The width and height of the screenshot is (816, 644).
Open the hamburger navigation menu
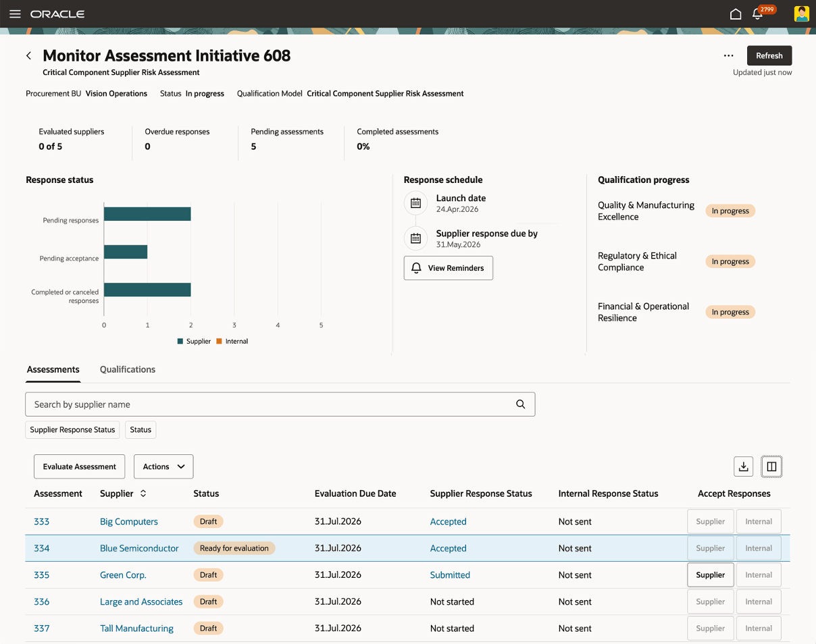click(15, 14)
